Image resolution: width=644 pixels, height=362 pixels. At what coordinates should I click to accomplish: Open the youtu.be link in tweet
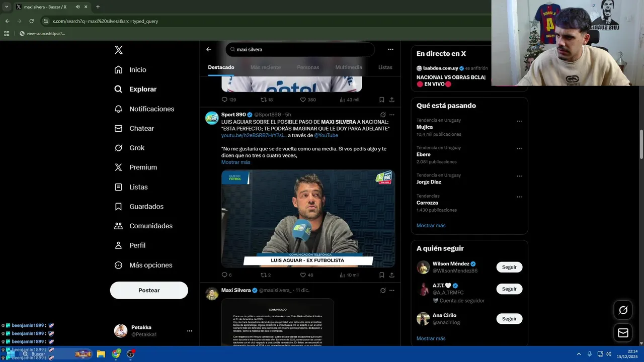coord(254,135)
